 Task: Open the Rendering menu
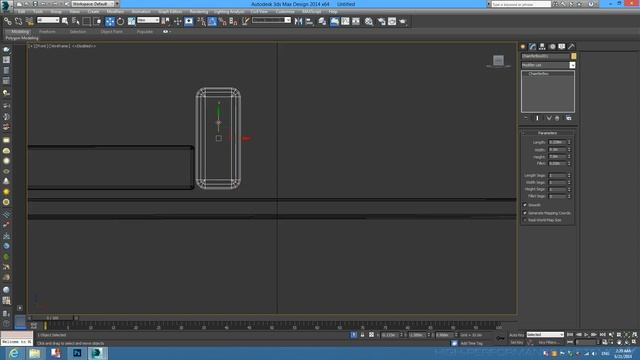pos(199,12)
